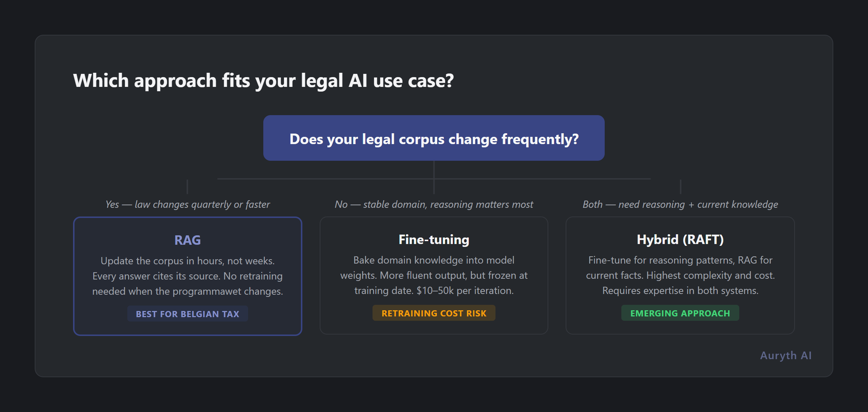Click the 'RETRAINING COST RISK' badge
Viewport: 868px width, 412px height.
pos(434,313)
